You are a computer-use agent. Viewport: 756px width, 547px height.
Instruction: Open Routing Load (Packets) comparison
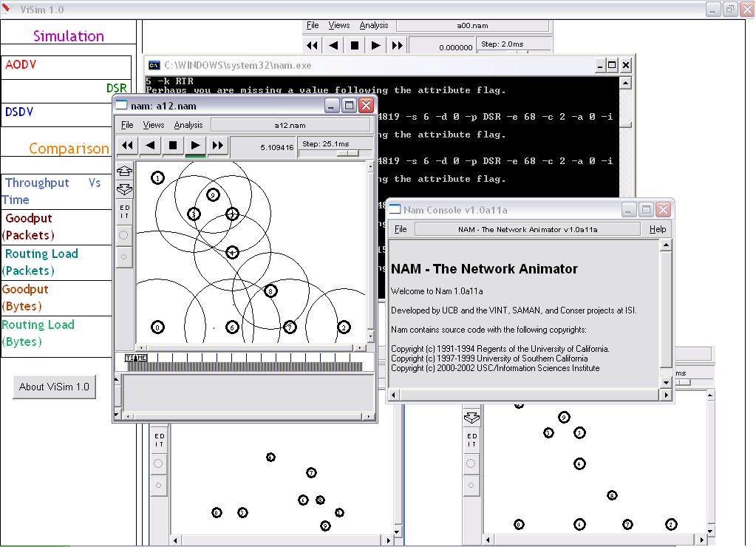coord(57,262)
